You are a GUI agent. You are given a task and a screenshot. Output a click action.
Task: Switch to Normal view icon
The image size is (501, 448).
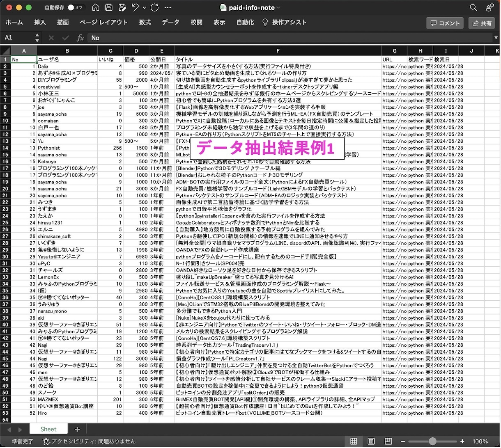tap(353, 441)
